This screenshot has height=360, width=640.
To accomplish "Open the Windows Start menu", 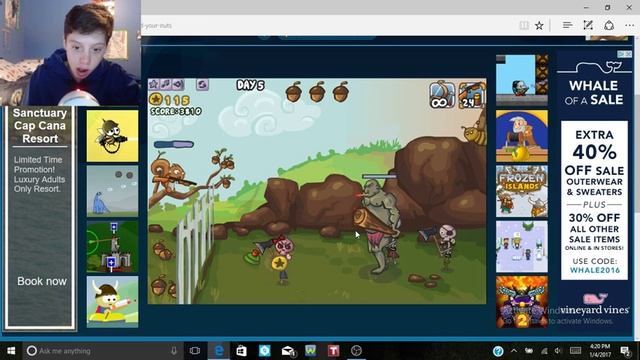I will pyautogui.click(x=11, y=351).
